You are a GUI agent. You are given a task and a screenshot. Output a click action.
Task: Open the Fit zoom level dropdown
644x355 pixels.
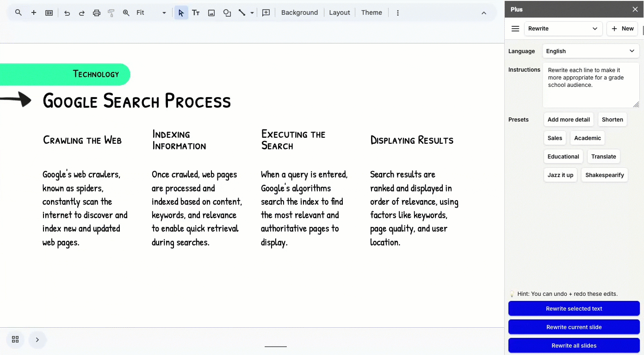pos(151,13)
